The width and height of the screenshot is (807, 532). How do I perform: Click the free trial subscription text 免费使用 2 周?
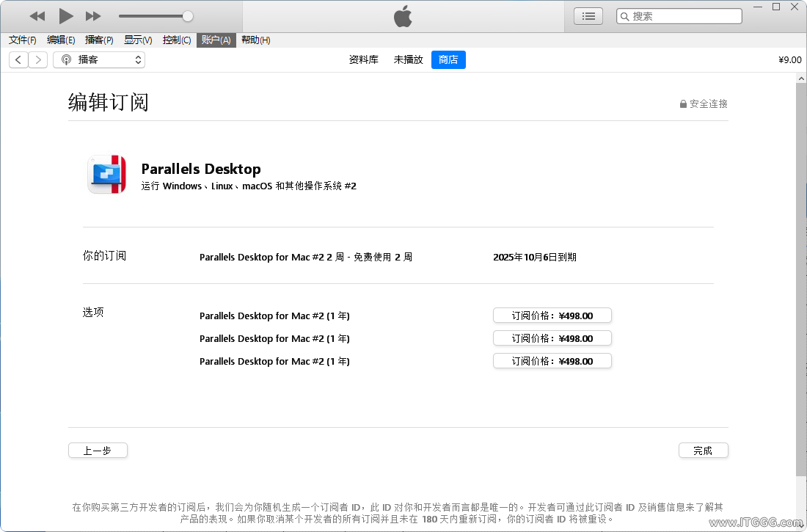tap(382, 257)
